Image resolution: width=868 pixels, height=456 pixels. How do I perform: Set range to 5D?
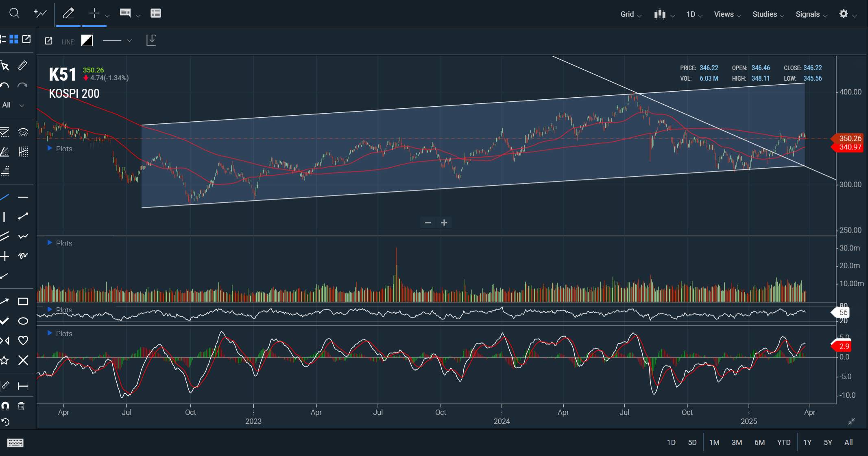coord(692,443)
